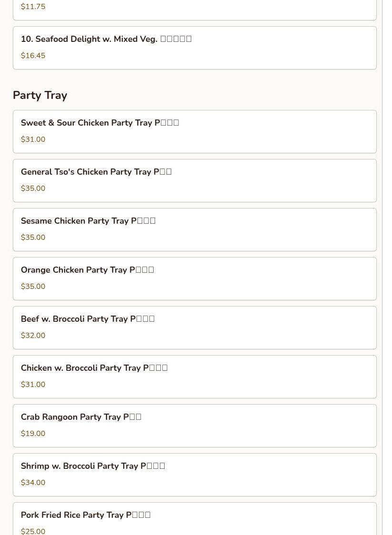Screen dimensions: 392x535
Task: Choose General Tso's Chicken Party Tray
Action: tap(96, 172)
